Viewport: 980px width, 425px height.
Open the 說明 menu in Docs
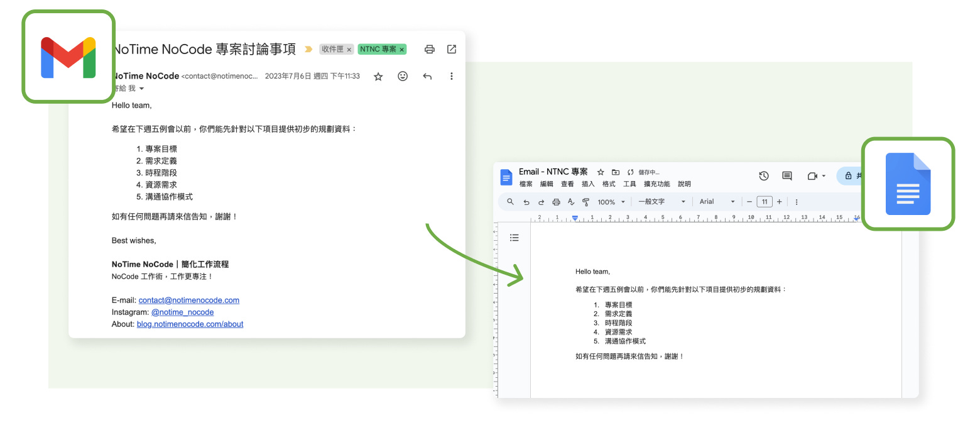tap(684, 184)
